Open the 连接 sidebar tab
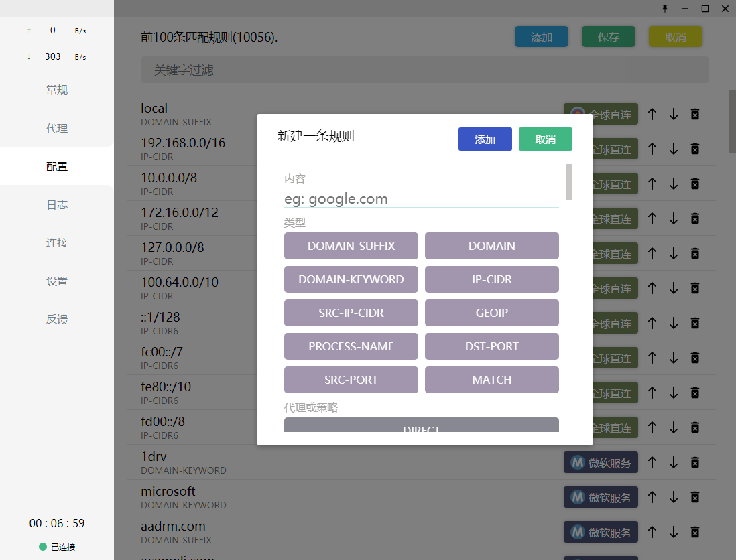 pyautogui.click(x=57, y=243)
